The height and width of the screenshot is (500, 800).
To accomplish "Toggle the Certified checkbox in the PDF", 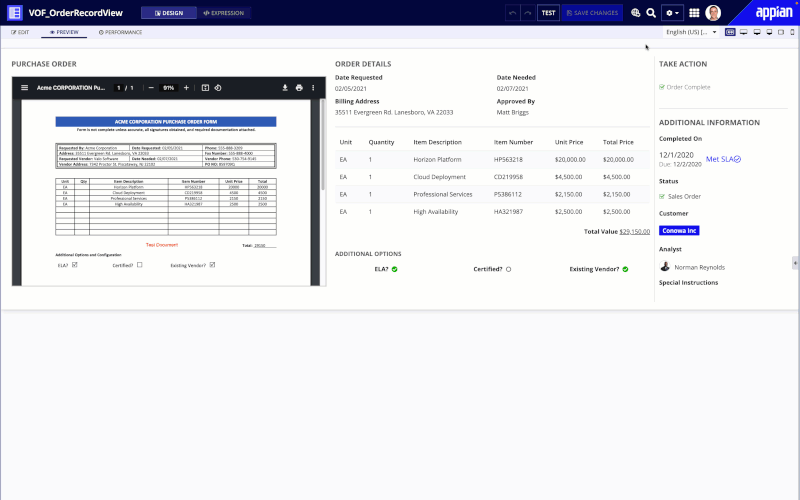I will point(139,265).
